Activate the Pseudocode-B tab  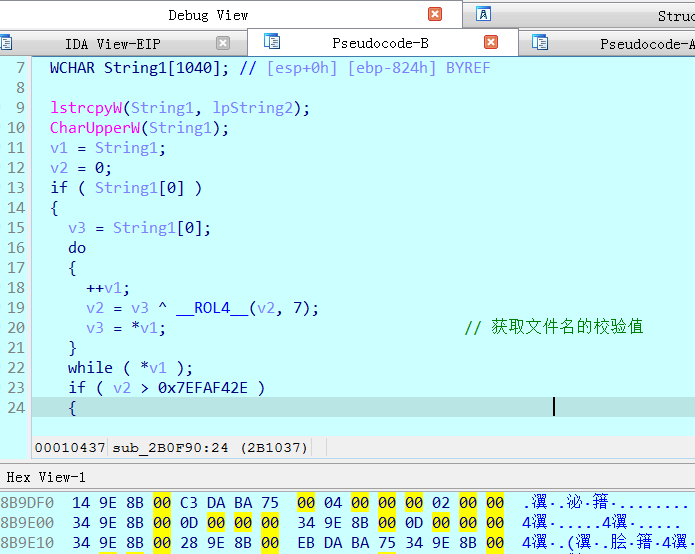coord(380,43)
